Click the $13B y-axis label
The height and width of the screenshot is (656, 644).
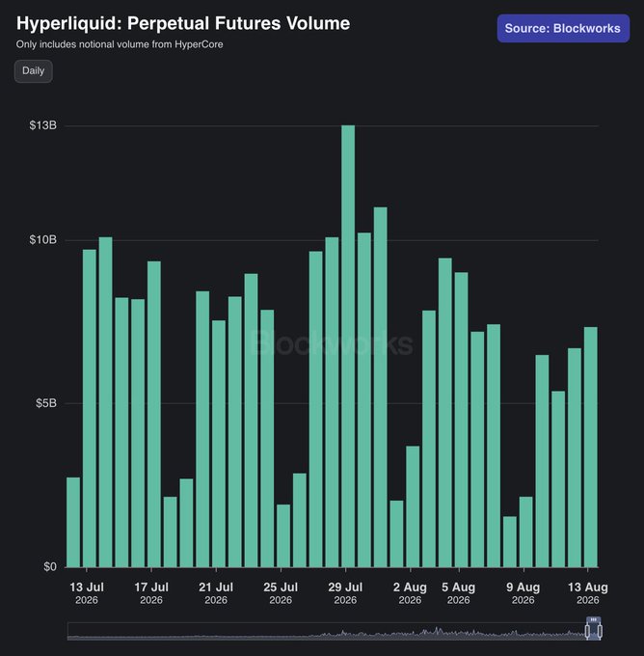[x=43, y=125]
